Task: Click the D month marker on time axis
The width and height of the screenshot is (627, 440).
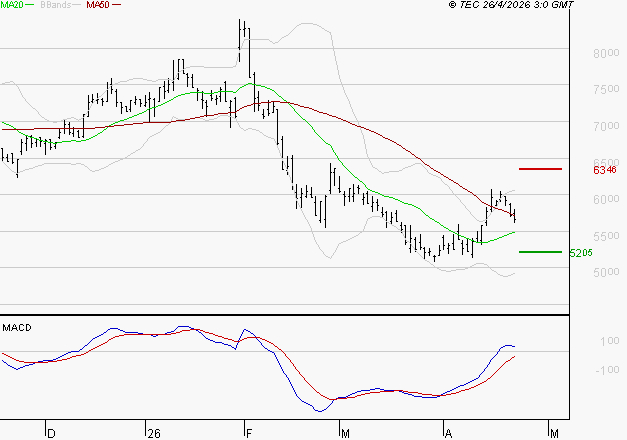Action: point(51,434)
